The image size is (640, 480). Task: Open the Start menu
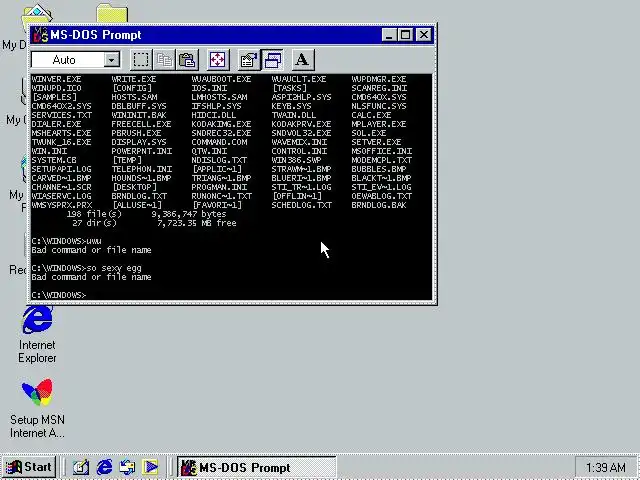29,467
